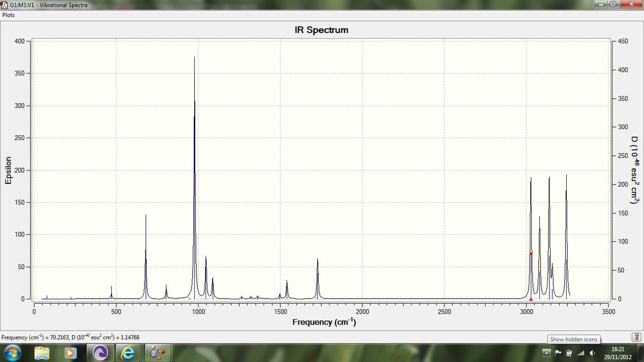Open Internet Explorer from the taskbar
The image size is (644, 362).
coord(128,353)
